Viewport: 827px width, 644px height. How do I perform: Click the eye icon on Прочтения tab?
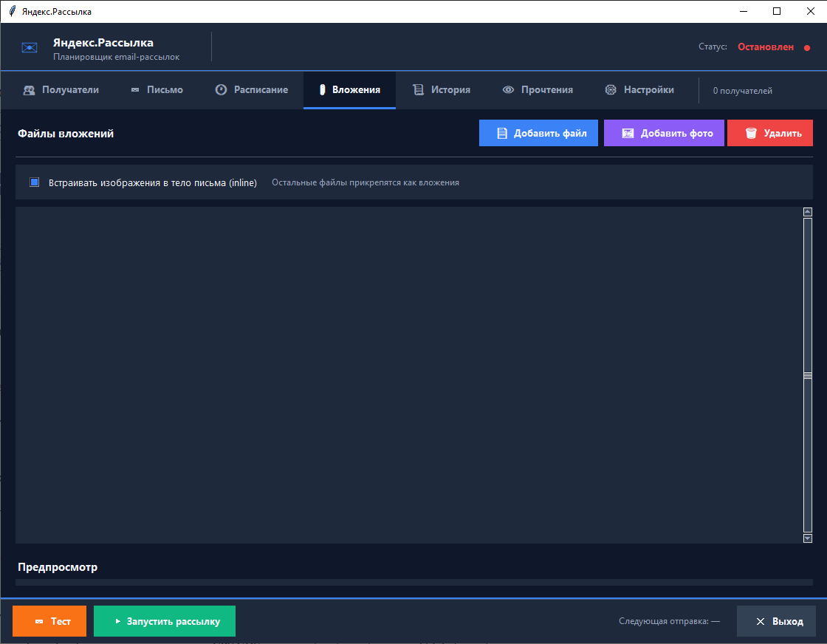click(508, 90)
